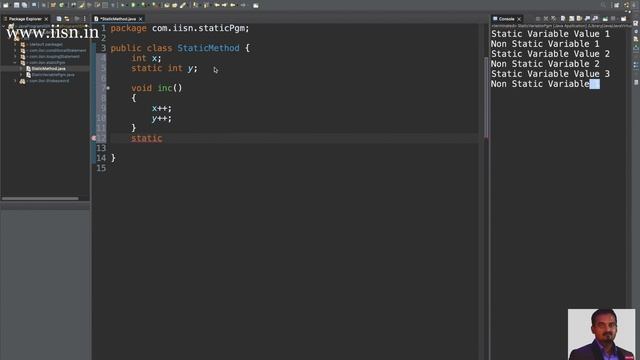
Task: Expand the default package node
Action: coord(16,44)
